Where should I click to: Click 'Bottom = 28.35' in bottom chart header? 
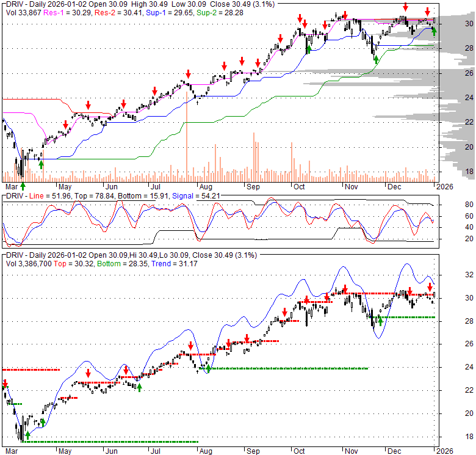click(123, 264)
